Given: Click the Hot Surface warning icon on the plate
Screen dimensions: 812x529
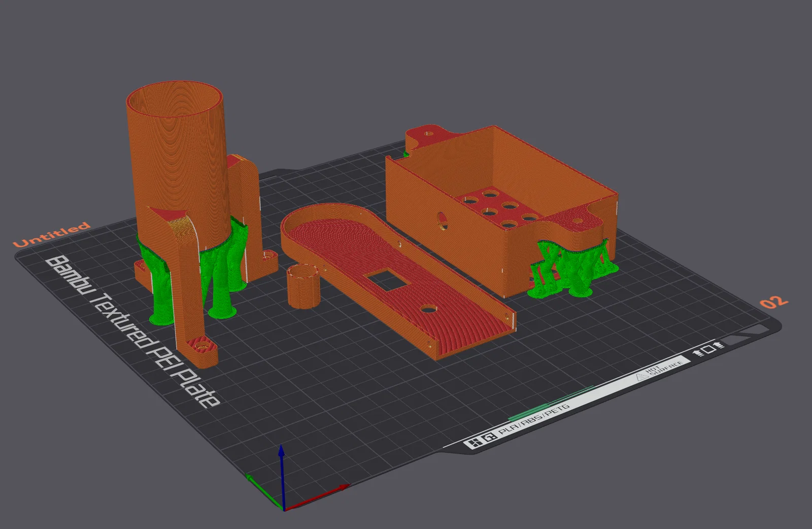Looking at the screenshot, I should click(642, 377).
